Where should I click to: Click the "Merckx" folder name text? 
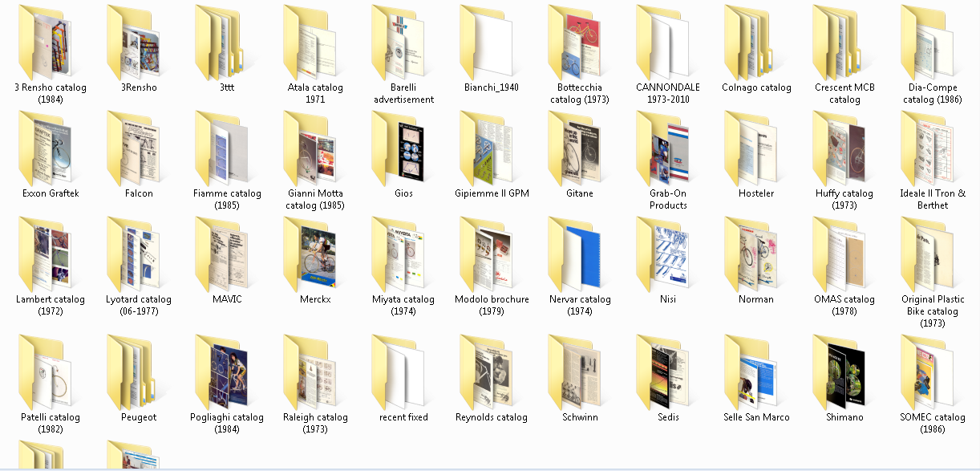click(315, 299)
